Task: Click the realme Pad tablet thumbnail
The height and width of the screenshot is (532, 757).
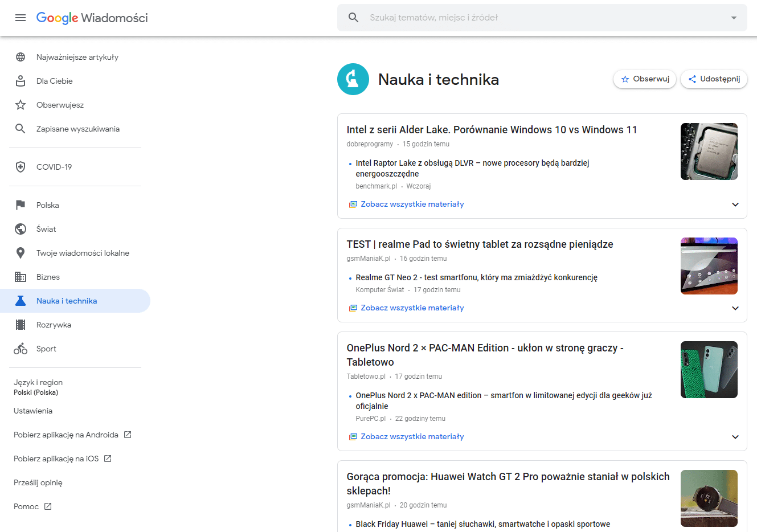Action: coord(709,266)
